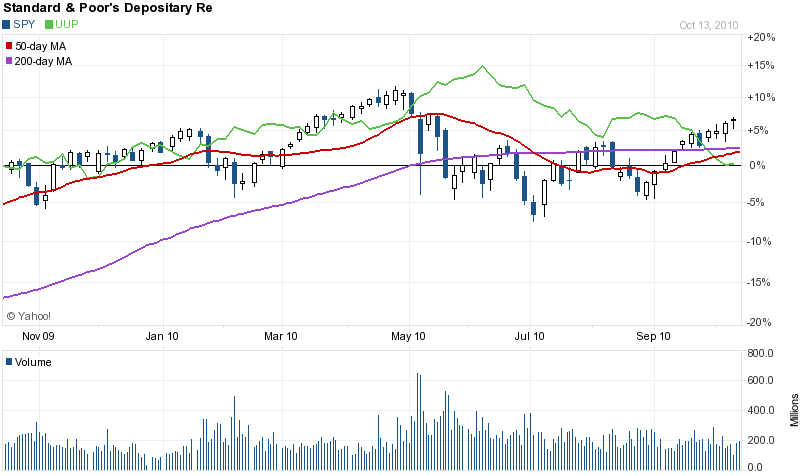Screen dimensions: 800x475
Task: Click the +20% y-axis label
Action: click(x=761, y=37)
